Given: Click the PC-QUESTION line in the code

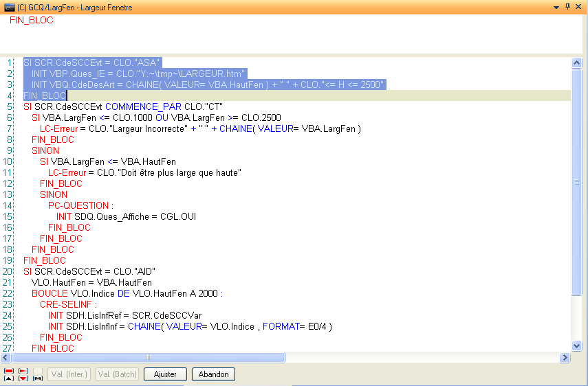Looking at the screenshot, I should point(79,205).
